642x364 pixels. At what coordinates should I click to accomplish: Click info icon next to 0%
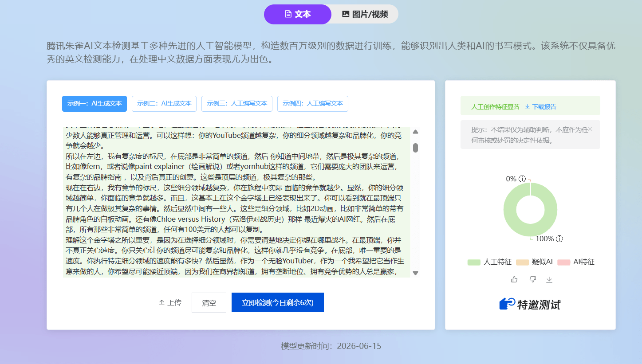pos(522,179)
